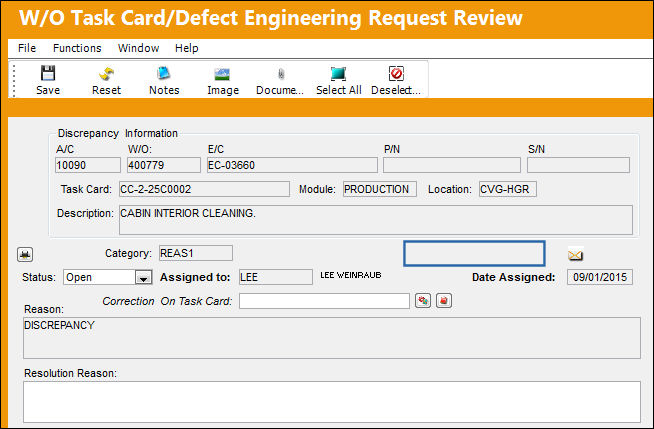Image resolution: width=654 pixels, height=429 pixels.
Task: Open the Functions menu
Action: (77, 48)
